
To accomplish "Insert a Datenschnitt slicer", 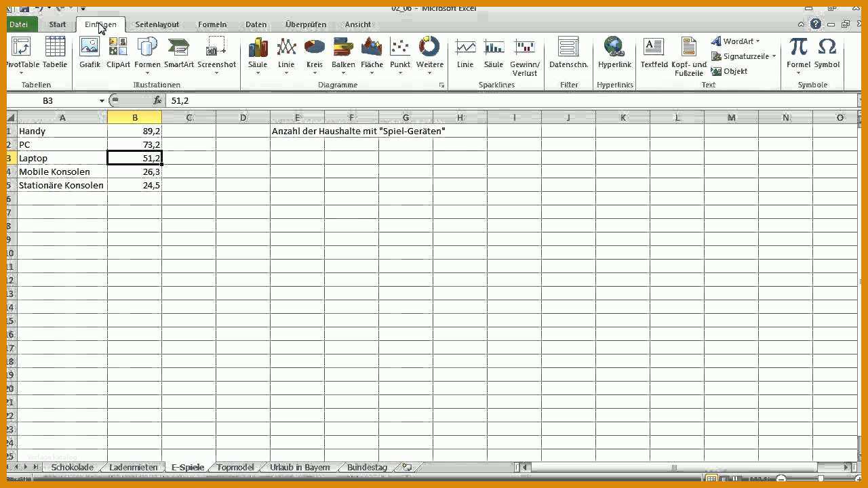I will (x=568, y=53).
